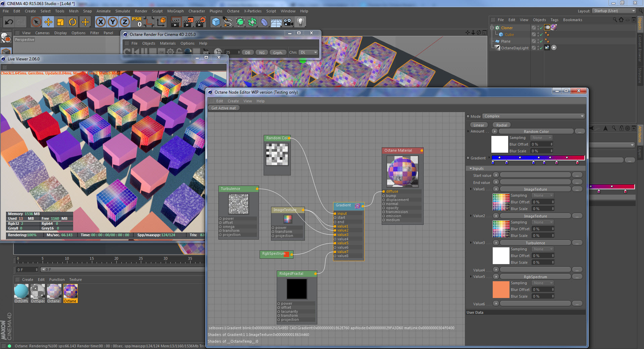Toggle the Mode animation radio dot
Screen dimensions: 644x349
pyautogui.click(x=468, y=116)
